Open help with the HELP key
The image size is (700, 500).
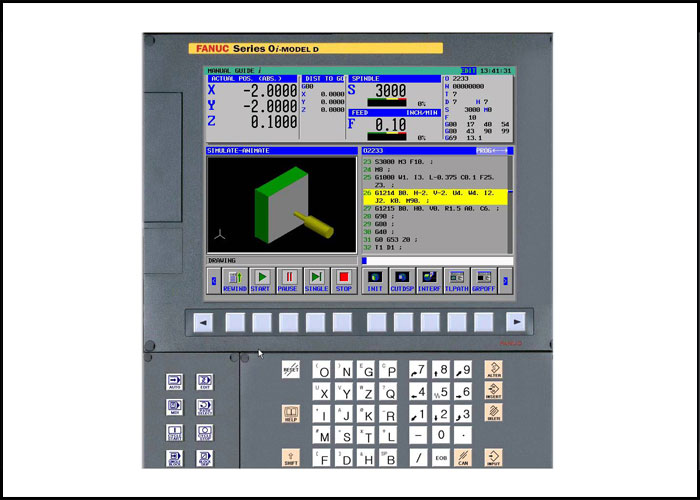[x=291, y=414]
